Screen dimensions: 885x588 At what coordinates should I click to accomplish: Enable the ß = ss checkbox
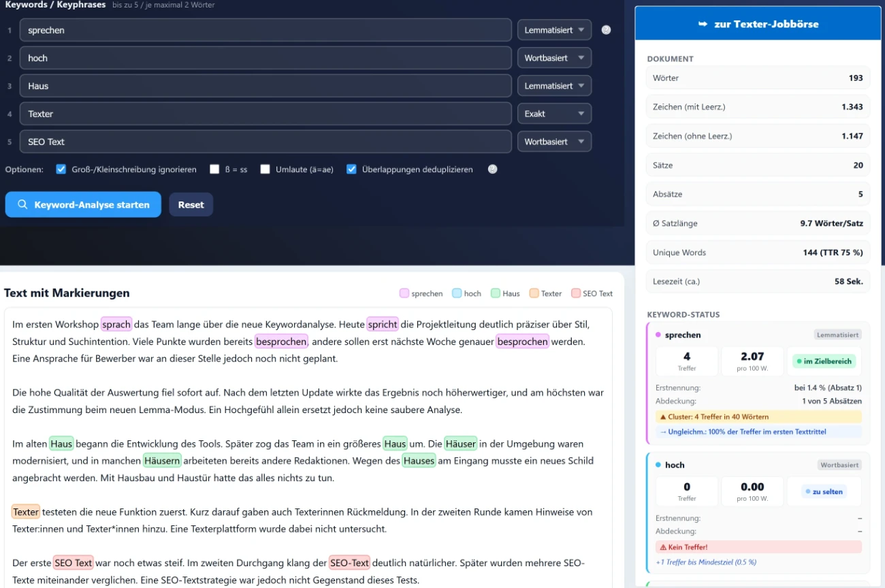point(214,169)
